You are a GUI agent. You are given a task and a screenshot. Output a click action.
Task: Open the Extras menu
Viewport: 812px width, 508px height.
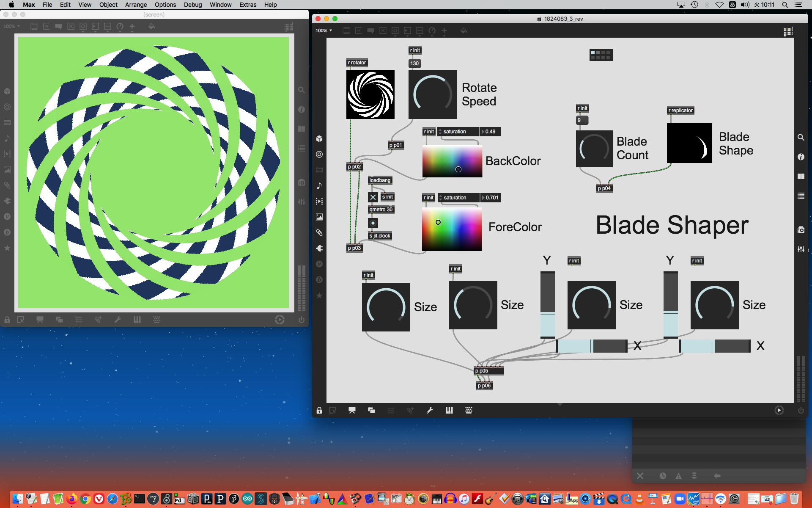[x=247, y=5]
